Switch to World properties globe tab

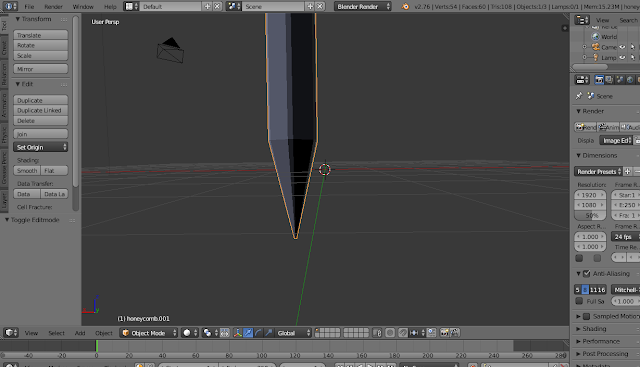point(630,80)
